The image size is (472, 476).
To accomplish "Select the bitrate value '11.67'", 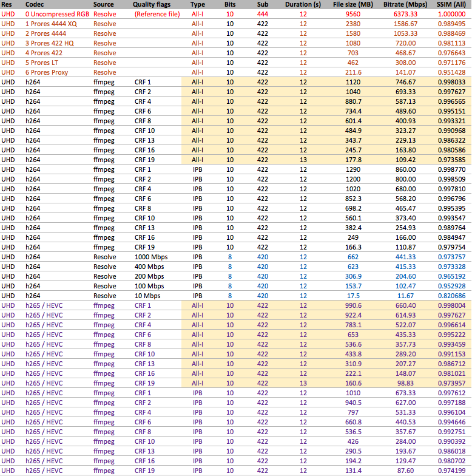I will 405,296.
